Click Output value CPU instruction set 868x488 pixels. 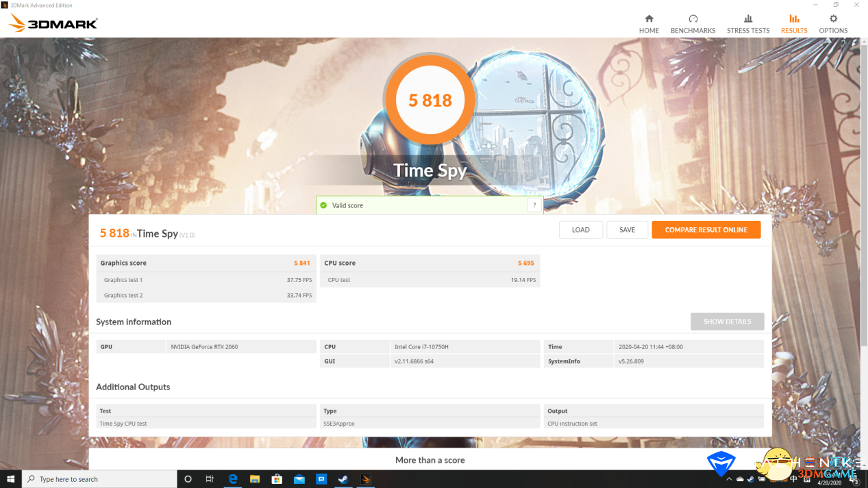(x=572, y=424)
